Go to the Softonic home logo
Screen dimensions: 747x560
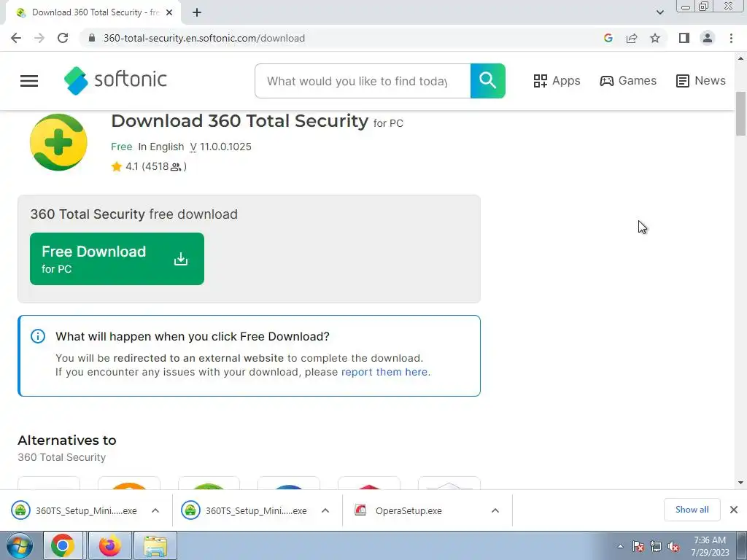tap(115, 80)
